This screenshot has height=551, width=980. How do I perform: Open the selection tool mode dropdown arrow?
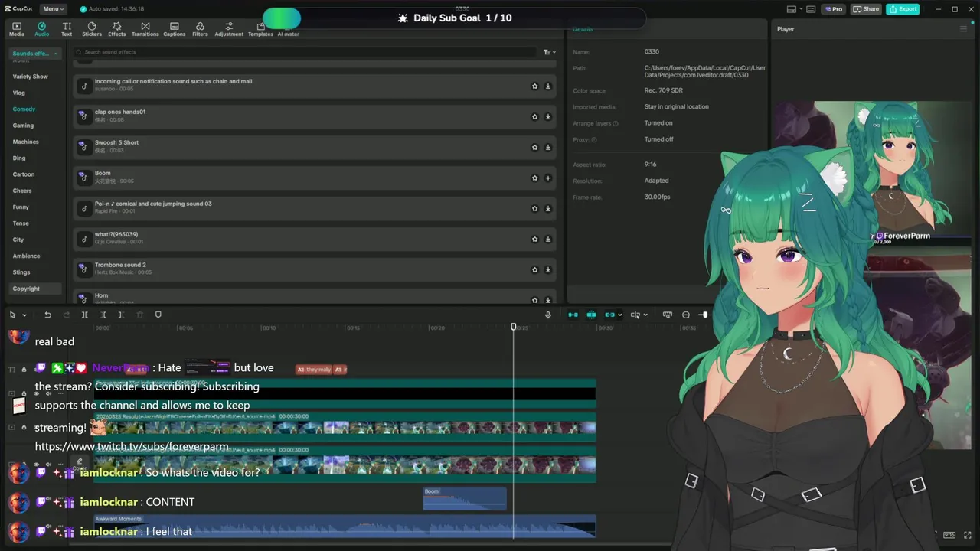24,315
